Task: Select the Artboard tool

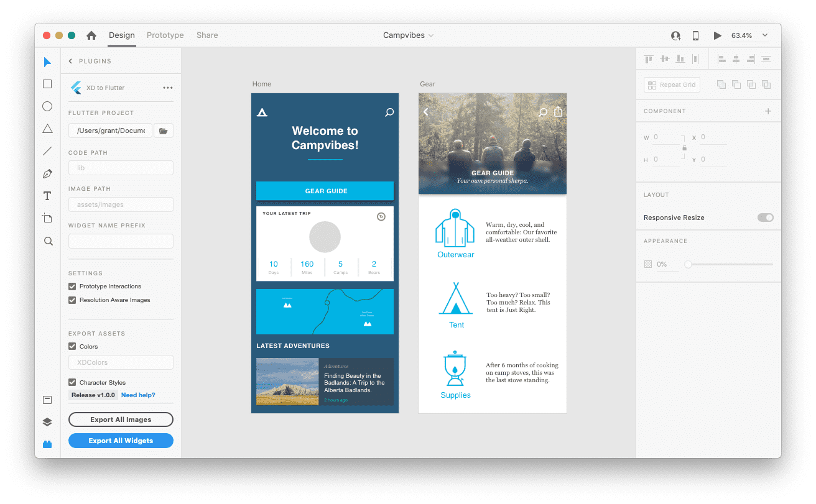Action: 47,218
